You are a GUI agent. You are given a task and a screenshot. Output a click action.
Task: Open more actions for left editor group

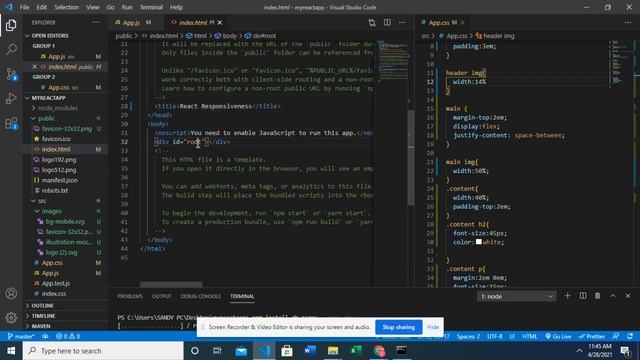click(x=402, y=22)
